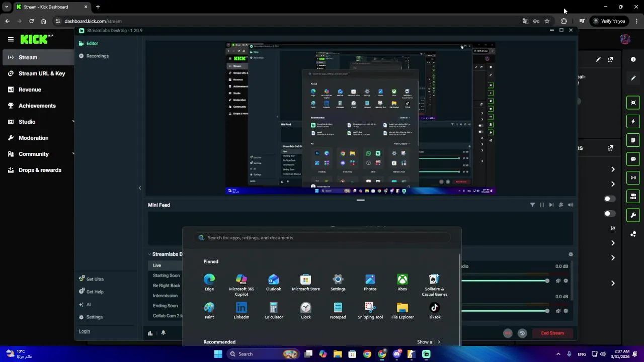Click the Mini Feed filter icon
Image resolution: width=644 pixels, height=362 pixels.
tap(532, 205)
